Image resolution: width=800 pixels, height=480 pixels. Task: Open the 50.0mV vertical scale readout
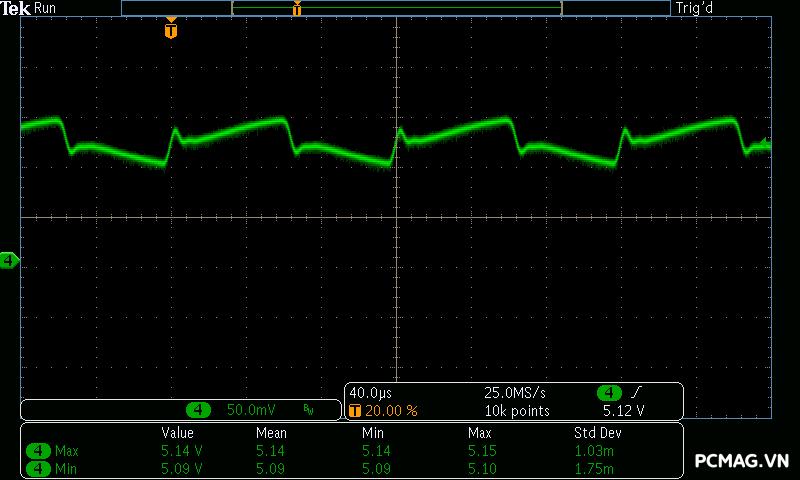coord(251,410)
